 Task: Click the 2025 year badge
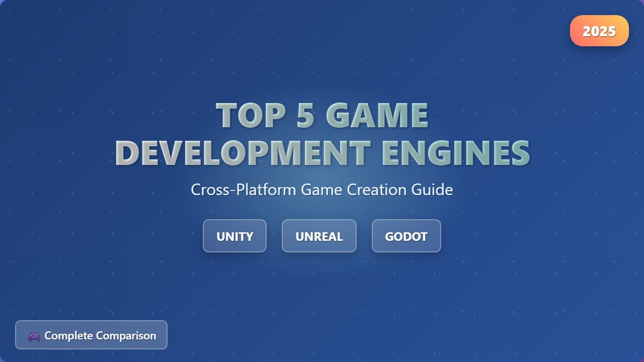point(599,31)
